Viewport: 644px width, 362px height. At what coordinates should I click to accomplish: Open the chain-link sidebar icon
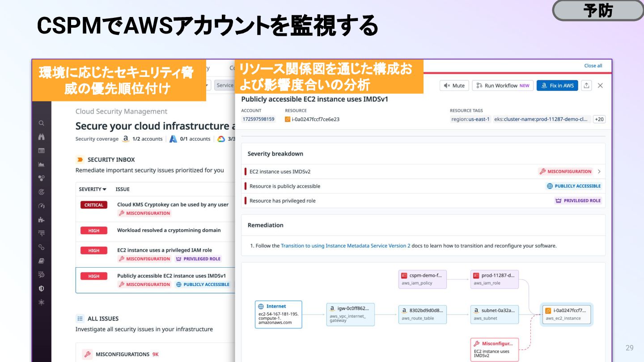pos(41,247)
